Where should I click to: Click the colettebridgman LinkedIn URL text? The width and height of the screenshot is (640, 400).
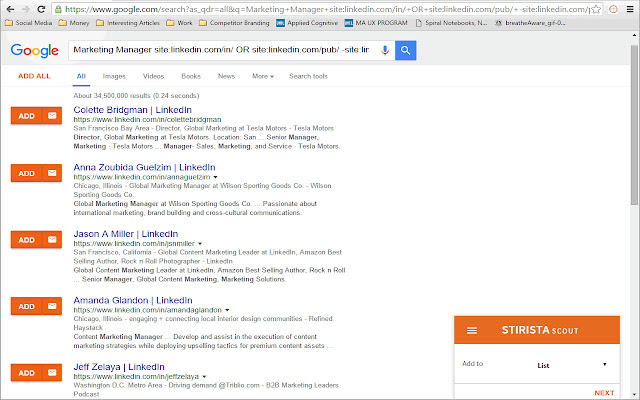click(x=147, y=120)
